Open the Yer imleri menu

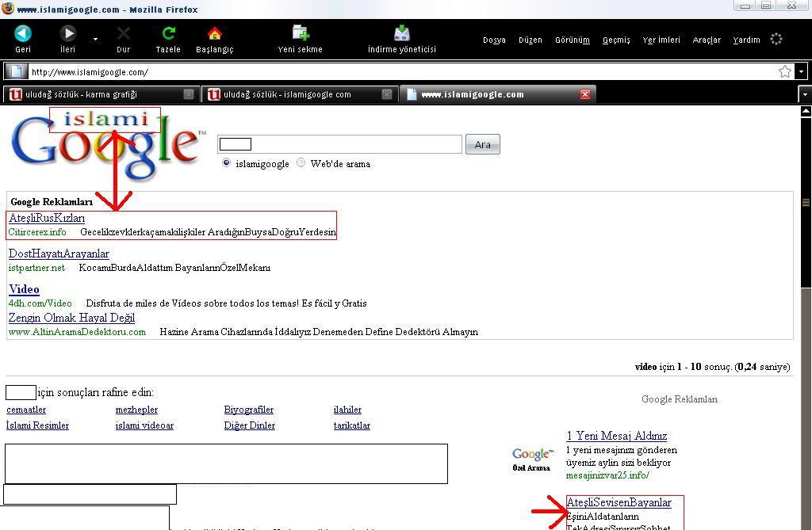click(661, 40)
